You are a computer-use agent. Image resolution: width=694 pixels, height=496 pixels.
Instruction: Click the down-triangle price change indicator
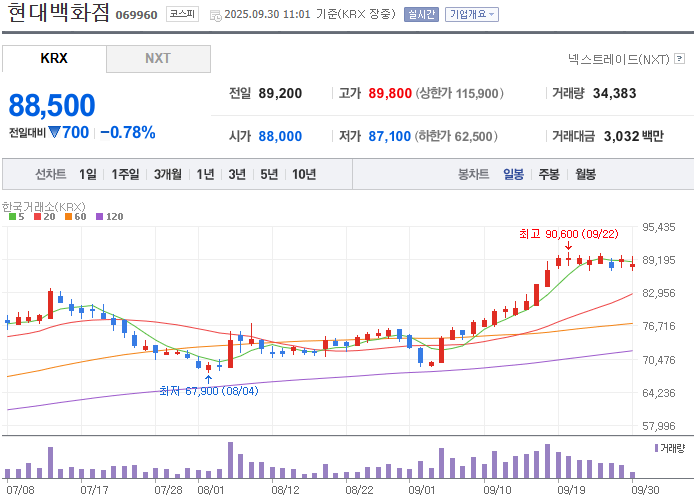[54, 132]
